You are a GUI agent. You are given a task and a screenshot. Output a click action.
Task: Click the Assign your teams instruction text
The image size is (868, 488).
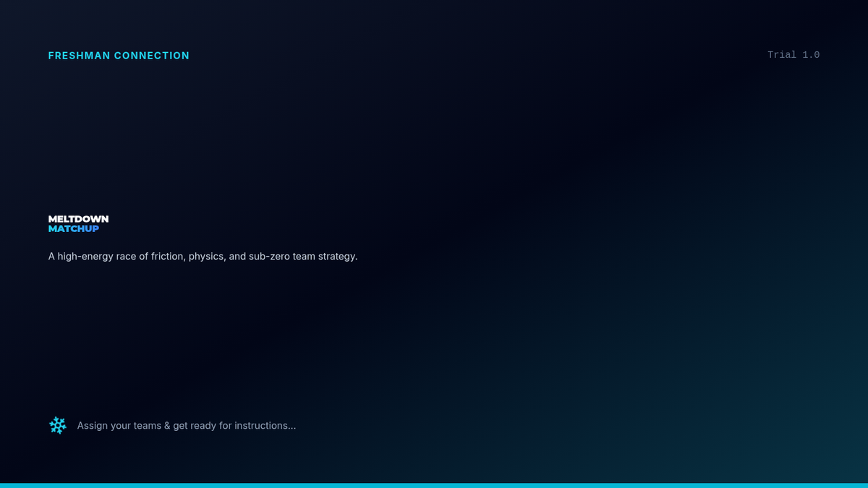click(x=187, y=425)
